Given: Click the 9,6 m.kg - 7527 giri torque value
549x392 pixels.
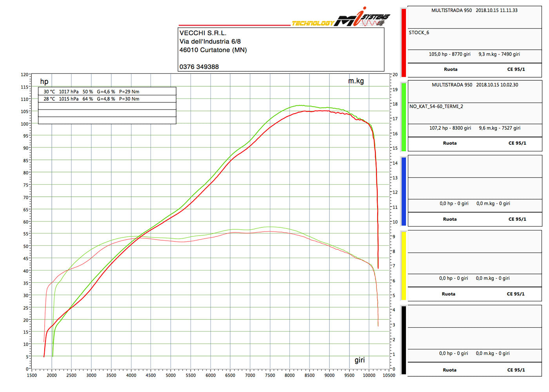Looking at the screenshot, I should 499,128.
